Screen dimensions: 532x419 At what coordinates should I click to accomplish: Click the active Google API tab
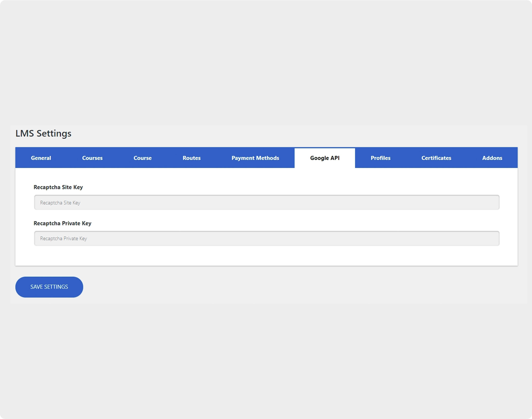coord(325,158)
